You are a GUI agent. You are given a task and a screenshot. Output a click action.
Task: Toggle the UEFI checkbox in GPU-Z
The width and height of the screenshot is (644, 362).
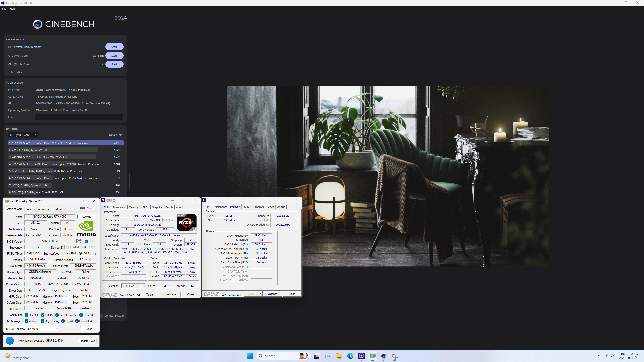pos(86,241)
